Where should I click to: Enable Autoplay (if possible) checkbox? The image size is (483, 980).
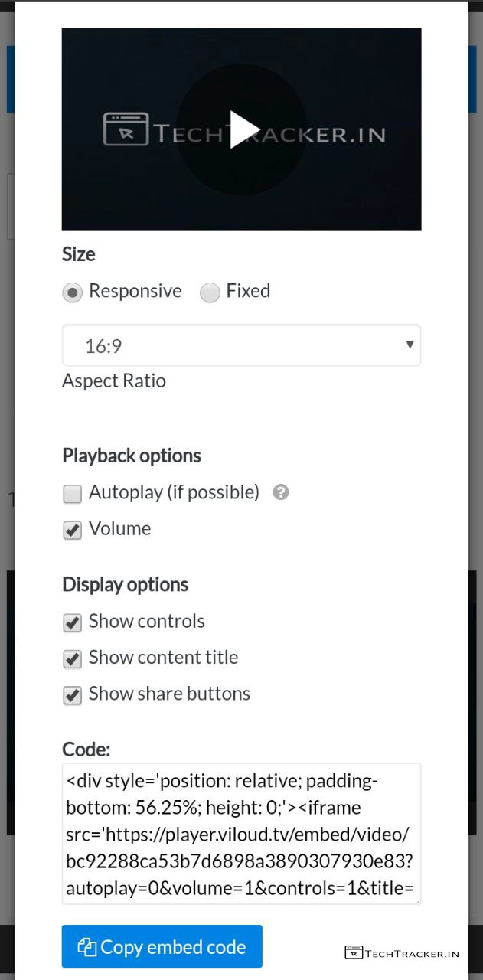click(73, 494)
